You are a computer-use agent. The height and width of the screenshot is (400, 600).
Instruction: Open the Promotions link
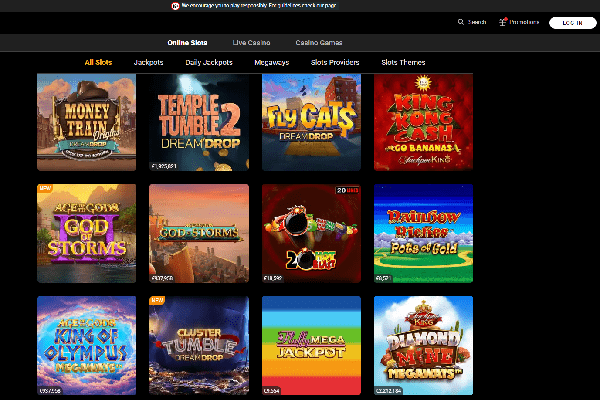[x=524, y=22]
